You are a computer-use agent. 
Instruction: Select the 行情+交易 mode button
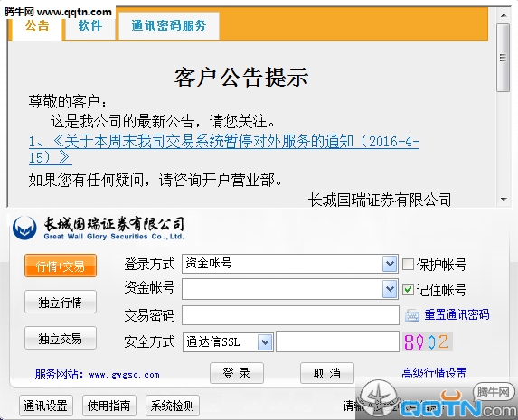tap(61, 266)
